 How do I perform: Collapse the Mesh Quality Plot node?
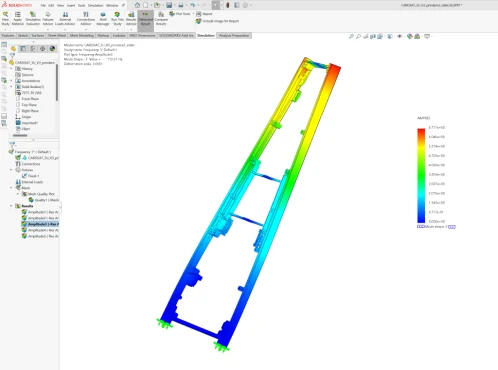click(x=18, y=194)
